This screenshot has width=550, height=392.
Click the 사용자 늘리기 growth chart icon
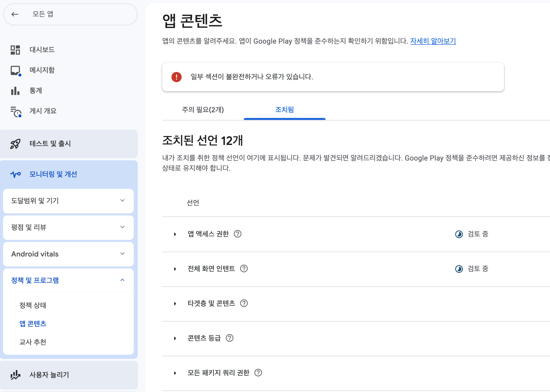(15, 375)
